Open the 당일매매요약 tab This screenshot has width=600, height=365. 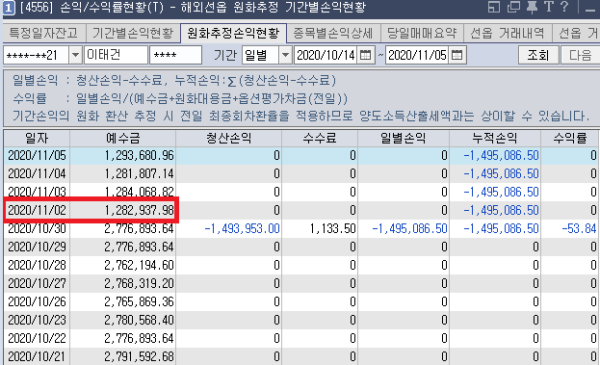[422, 33]
